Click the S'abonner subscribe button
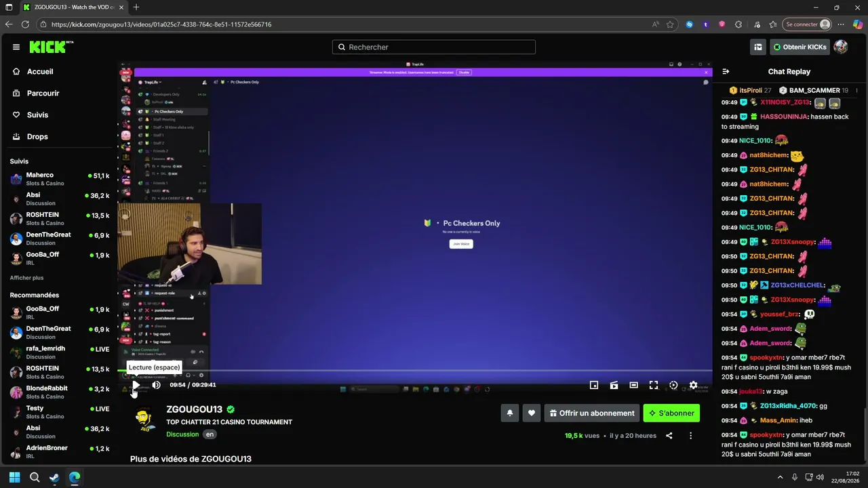The width and height of the screenshot is (868, 488). pyautogui.click(x=671, y=413)
